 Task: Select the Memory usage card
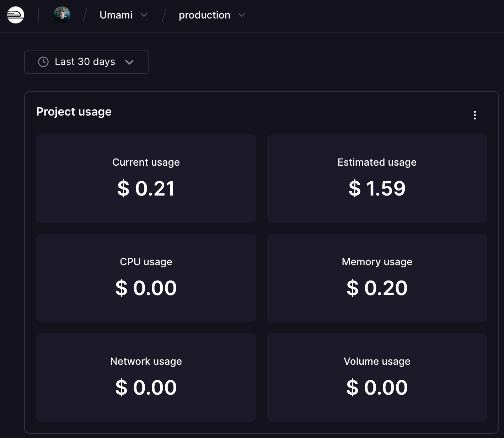(377, 278)
